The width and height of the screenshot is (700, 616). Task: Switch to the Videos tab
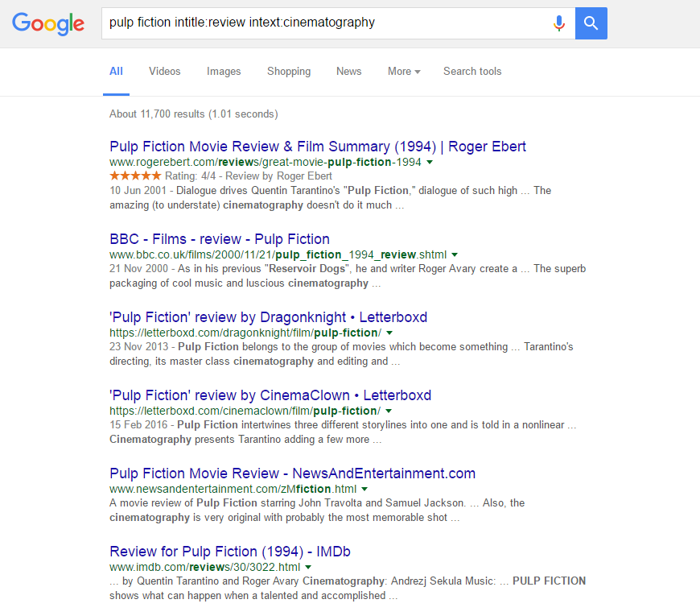(x=165, y=72)
